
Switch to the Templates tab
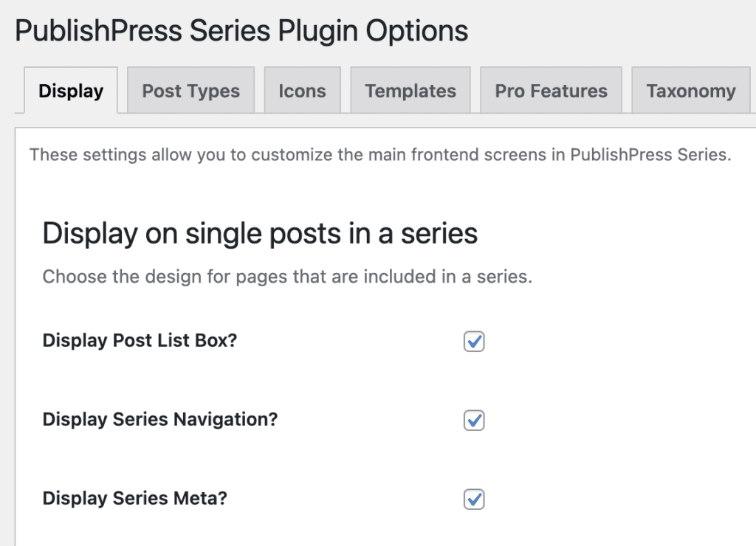point(410,90)
